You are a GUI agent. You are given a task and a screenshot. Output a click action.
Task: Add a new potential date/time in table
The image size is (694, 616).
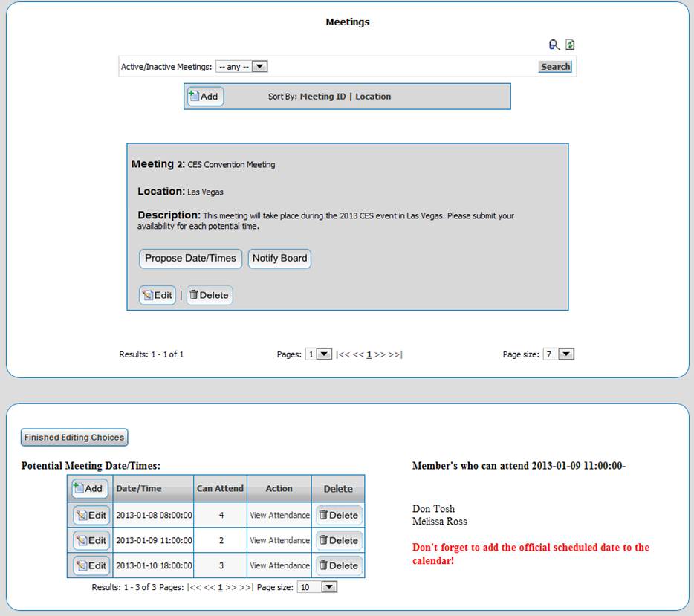pyautogui.click(x=90, y=489)
